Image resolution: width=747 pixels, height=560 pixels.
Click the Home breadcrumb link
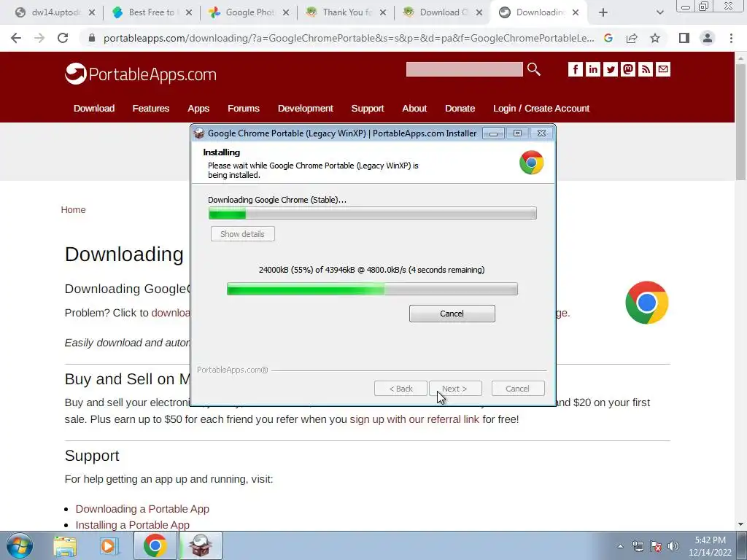pos(73,209)
